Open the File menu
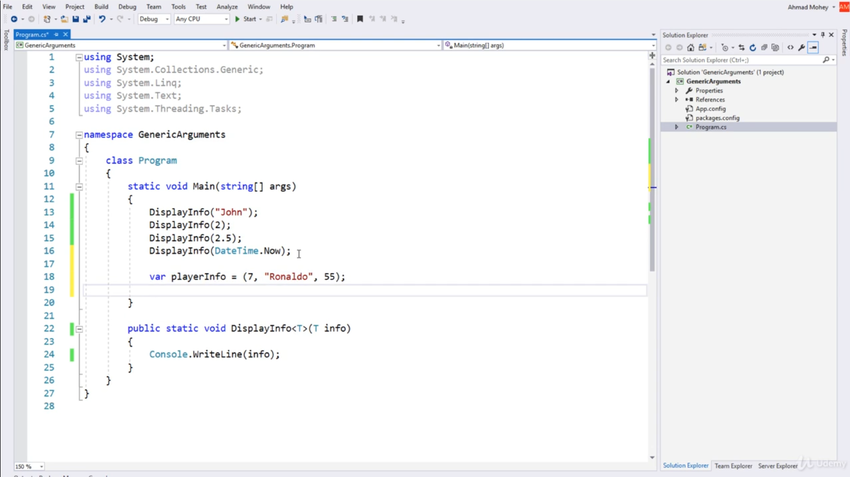Viewport: 850px width, 477px height. [x=8, y=7]
